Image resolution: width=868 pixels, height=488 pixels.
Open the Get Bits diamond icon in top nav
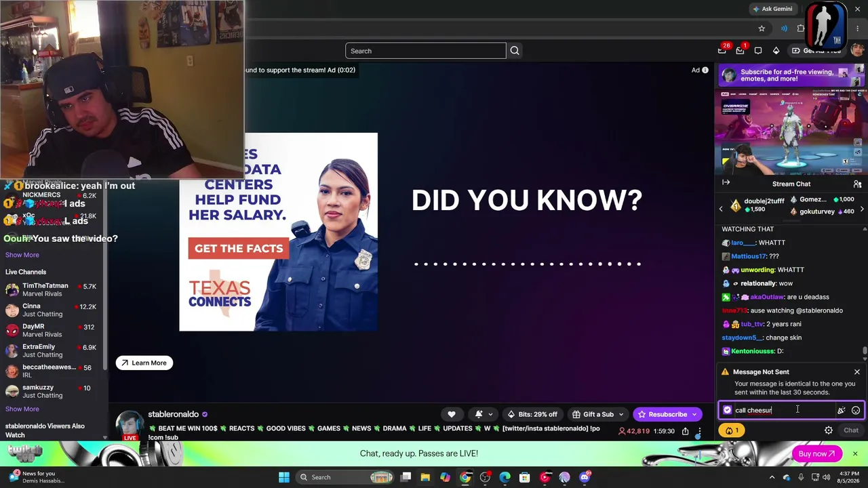pos(776,51)
